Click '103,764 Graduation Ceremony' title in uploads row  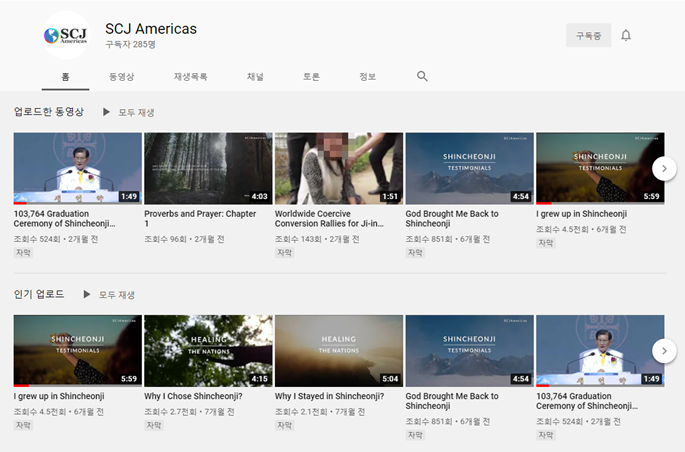(x=64, y=218)
